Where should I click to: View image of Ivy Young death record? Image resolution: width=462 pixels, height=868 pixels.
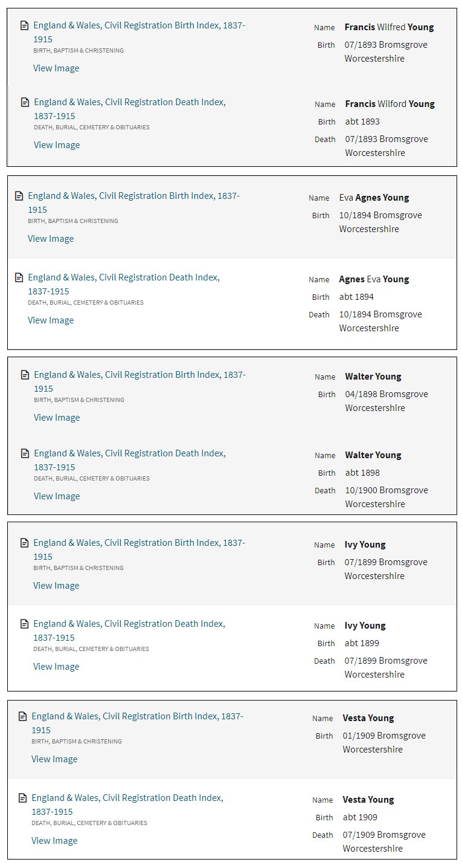(x=56, y=667)
